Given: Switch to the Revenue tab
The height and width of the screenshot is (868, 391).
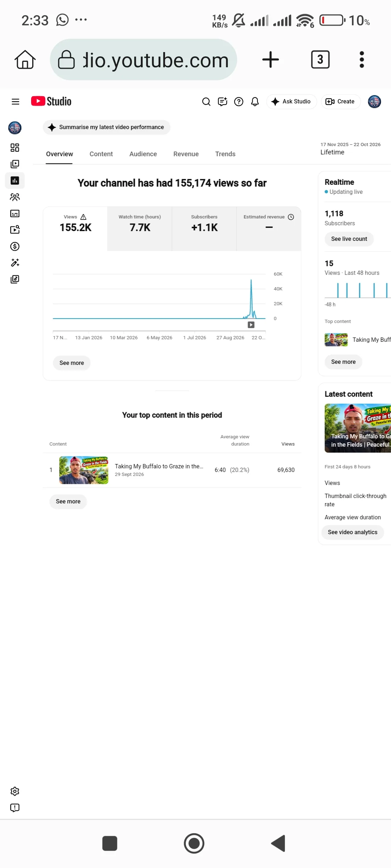Looking at the screenshot, I should [x=186, y=154].
